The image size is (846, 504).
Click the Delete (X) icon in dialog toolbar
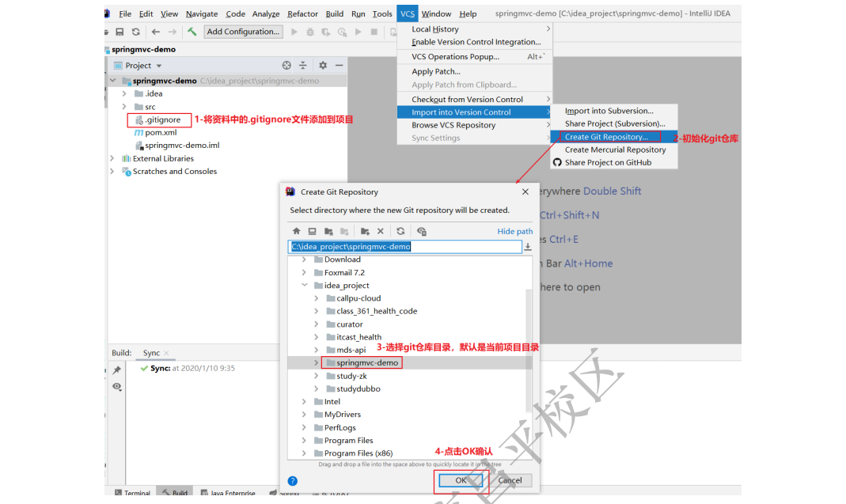pyautogui.click(x=380, y=231)
